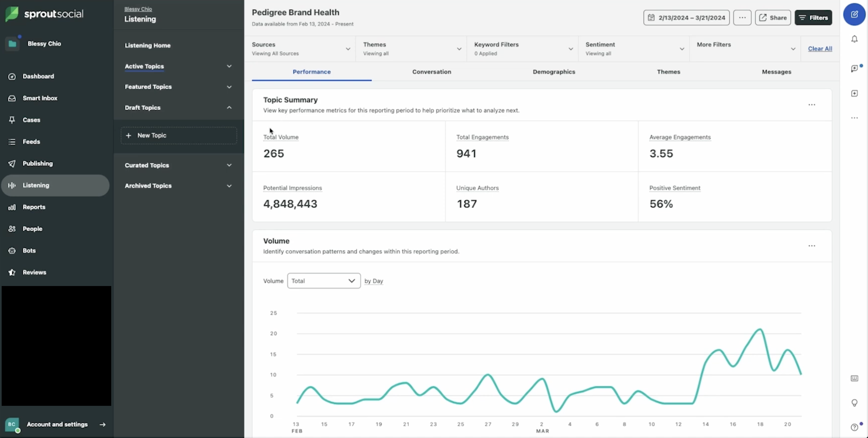Click the Positive Sentiment metric label

675,188
